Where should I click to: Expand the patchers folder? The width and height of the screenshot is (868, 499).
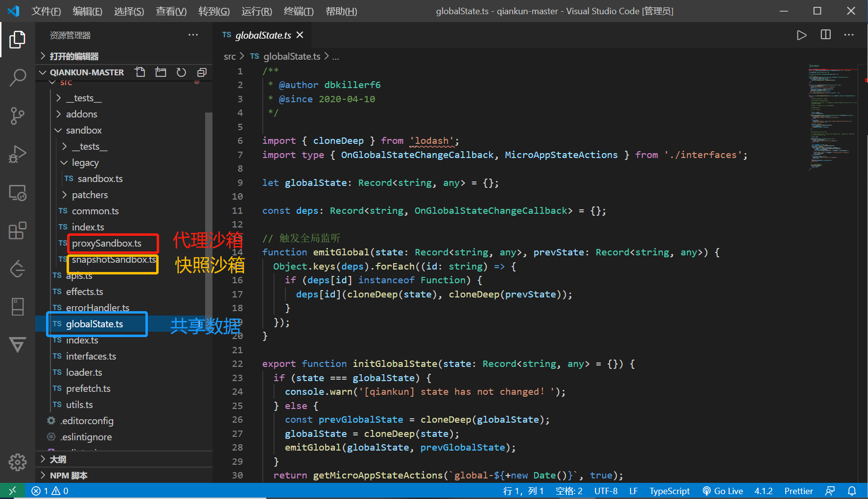[124, 195]
